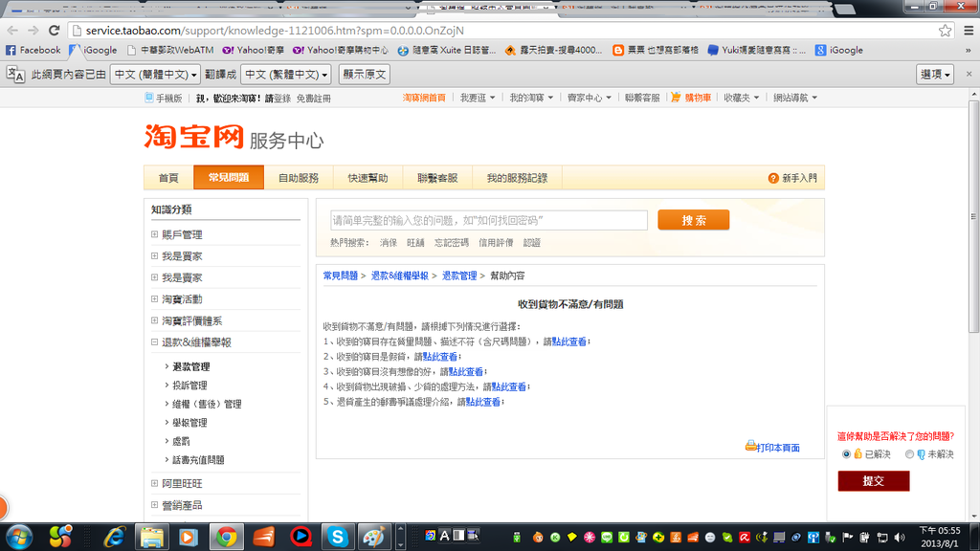Open target language 中文 (繁體中文) dropdown

285,75
